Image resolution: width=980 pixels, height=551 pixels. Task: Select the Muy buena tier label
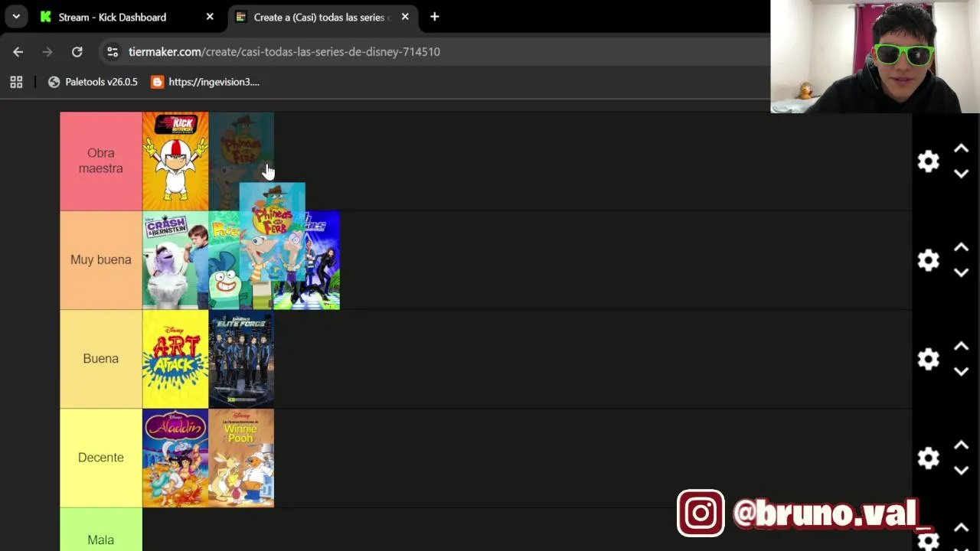click(101, 260)
